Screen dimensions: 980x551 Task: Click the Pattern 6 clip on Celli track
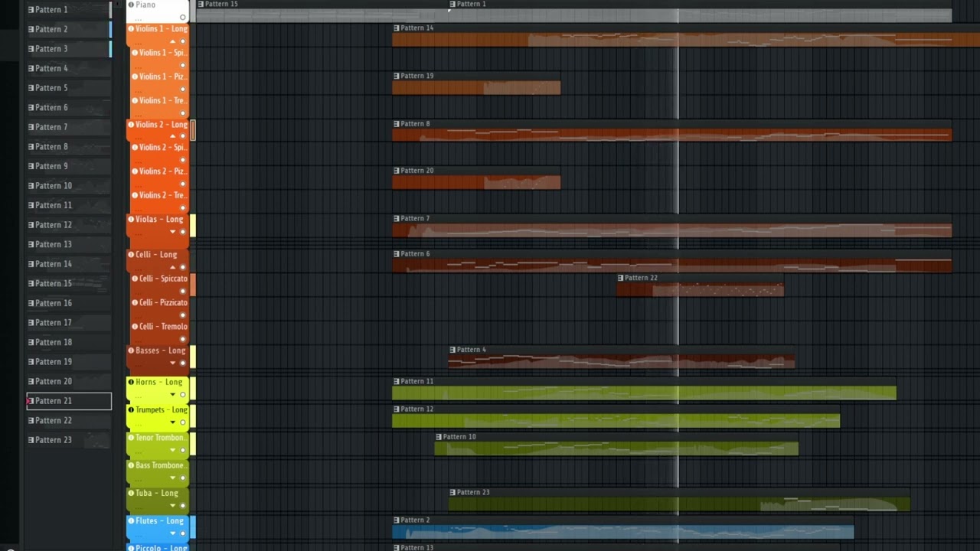point(671,261)
